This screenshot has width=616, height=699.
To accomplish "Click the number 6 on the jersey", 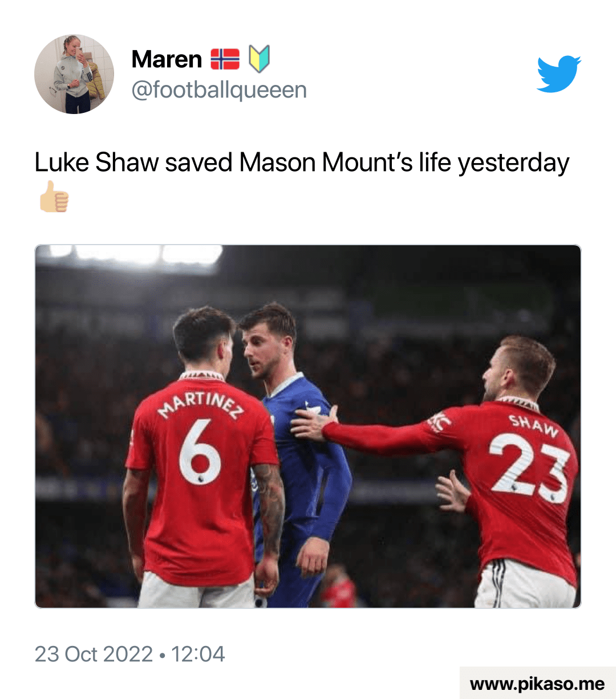I will coord(200,452).
